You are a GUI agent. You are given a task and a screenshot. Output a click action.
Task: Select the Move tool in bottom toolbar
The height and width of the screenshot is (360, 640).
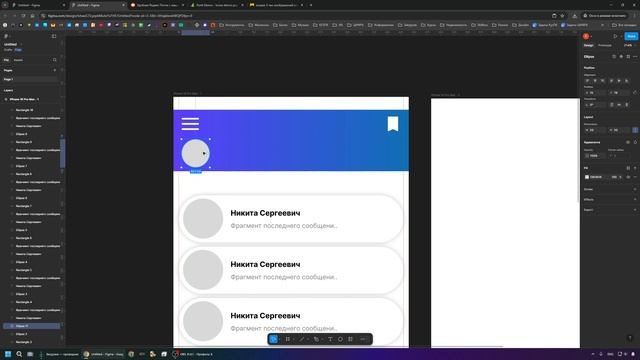[x=273, y=339]
